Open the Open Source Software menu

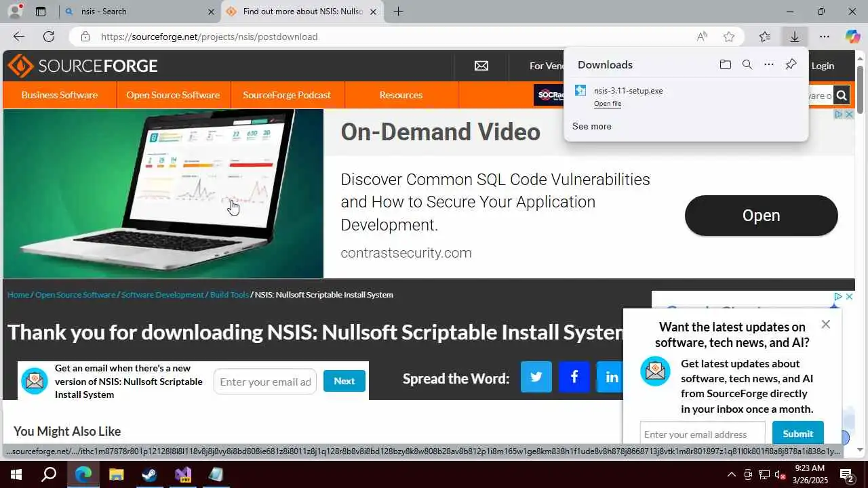tap(173, 95)
